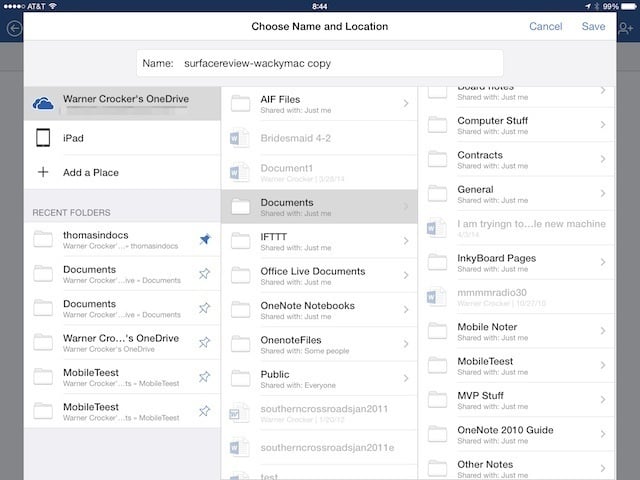640x480 pixels.
Task: Tap the OneNote Notebooks folder icon
Action: point(240,309)
